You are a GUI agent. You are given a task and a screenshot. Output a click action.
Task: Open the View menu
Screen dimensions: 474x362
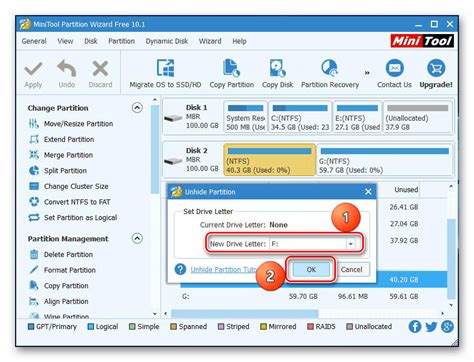65,41
